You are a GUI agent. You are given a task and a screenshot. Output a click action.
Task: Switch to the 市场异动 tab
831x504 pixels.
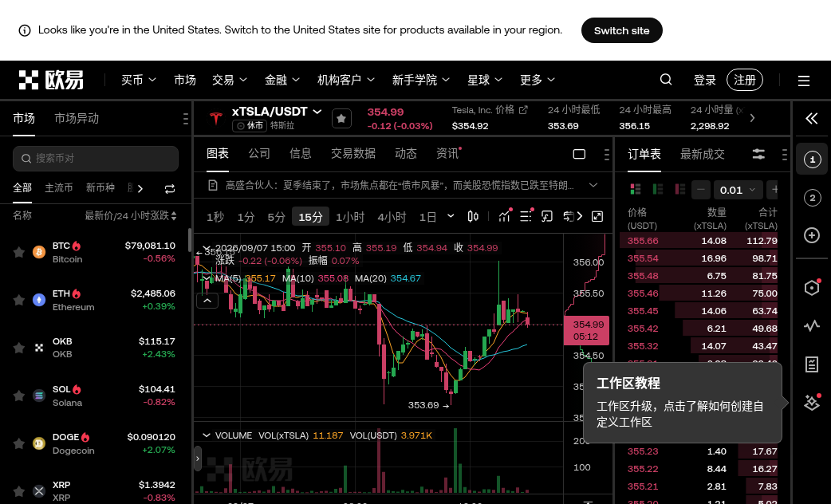(x=77, y=118)
